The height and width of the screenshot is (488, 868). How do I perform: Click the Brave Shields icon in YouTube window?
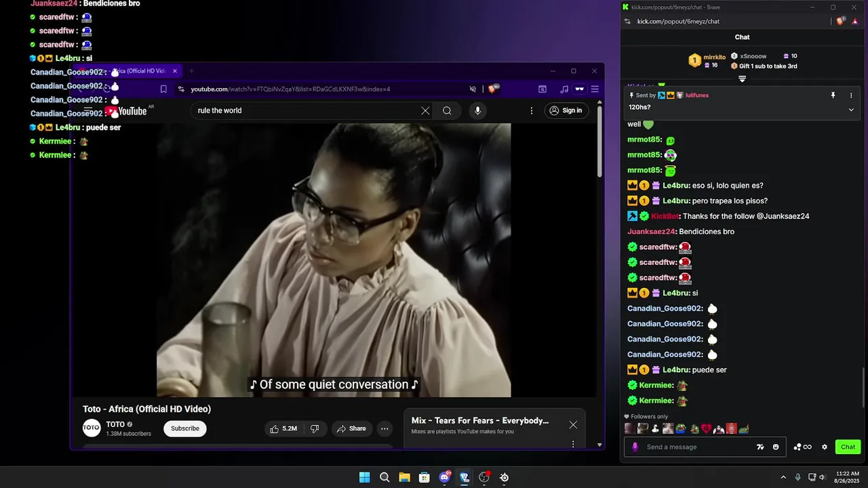494,89
